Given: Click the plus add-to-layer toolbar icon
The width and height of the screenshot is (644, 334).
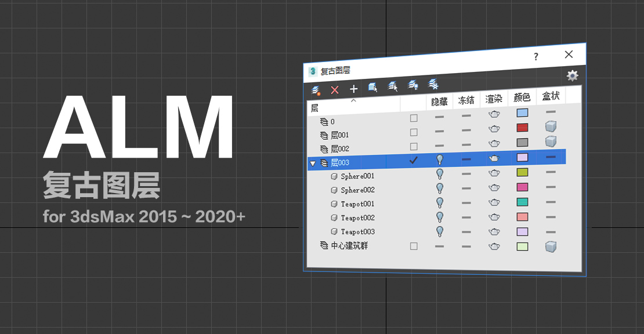Looking at the screenshot, I should point(354,89).
